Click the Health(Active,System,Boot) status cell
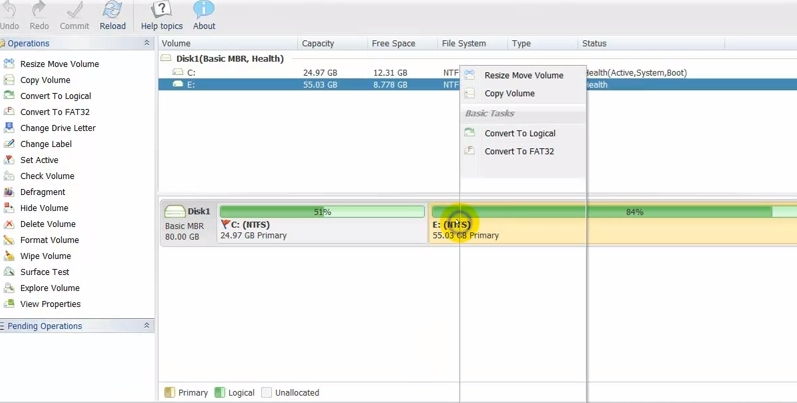 click(636, 73)
